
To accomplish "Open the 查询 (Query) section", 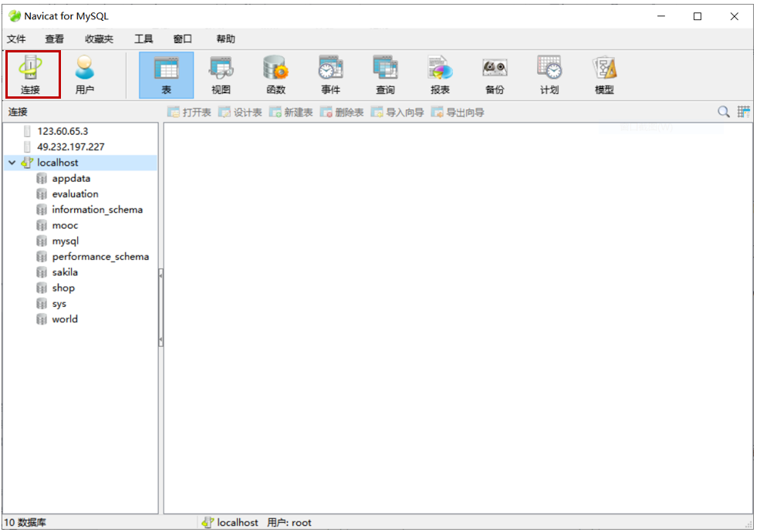I will coord(385,75).
